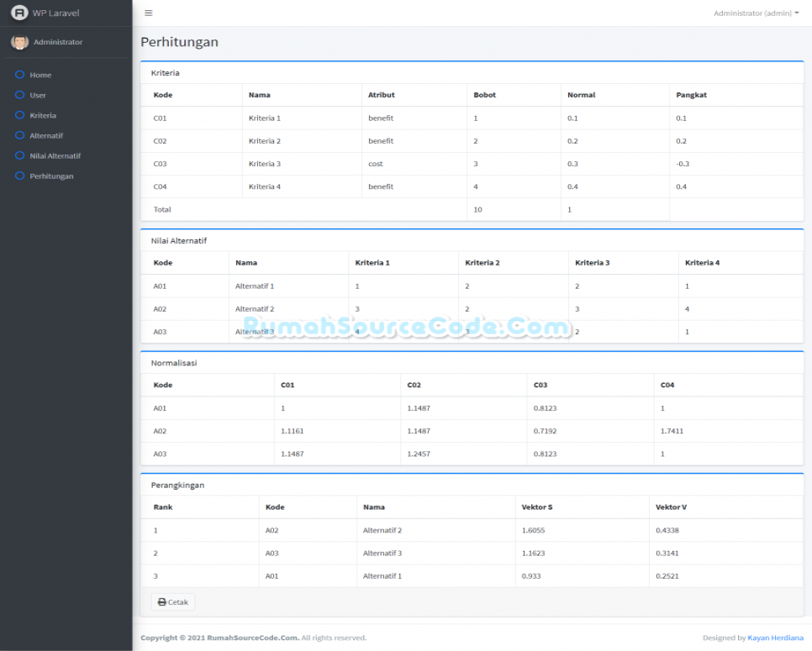Click the WP Laravel logo icon

click(18, 13)
